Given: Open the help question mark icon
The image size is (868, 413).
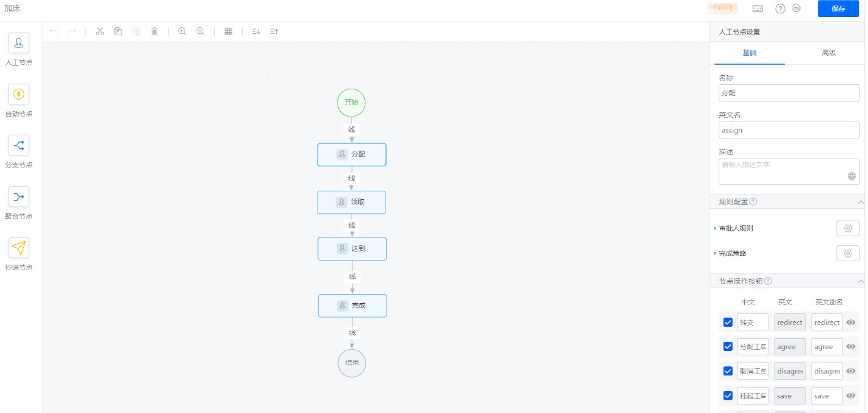Looking at the screenshot, I should click(781, 9).
